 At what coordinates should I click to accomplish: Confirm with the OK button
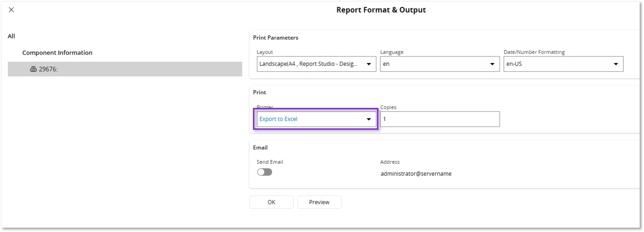coord(271,202)
